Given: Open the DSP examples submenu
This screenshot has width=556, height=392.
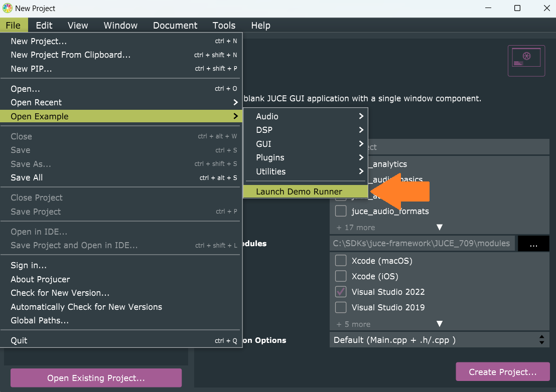Looking at the screenshot, I should tap(306, 130).
